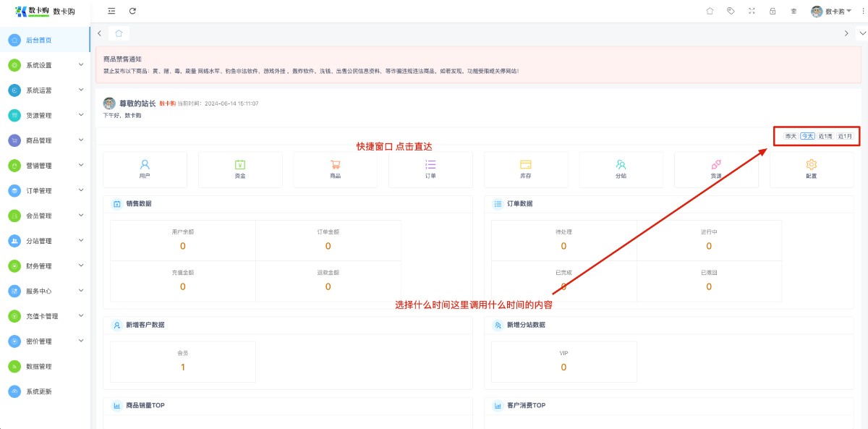868x429 pixels.
Task: Open the tab options dropdown chevron
Action: (861, 33)
